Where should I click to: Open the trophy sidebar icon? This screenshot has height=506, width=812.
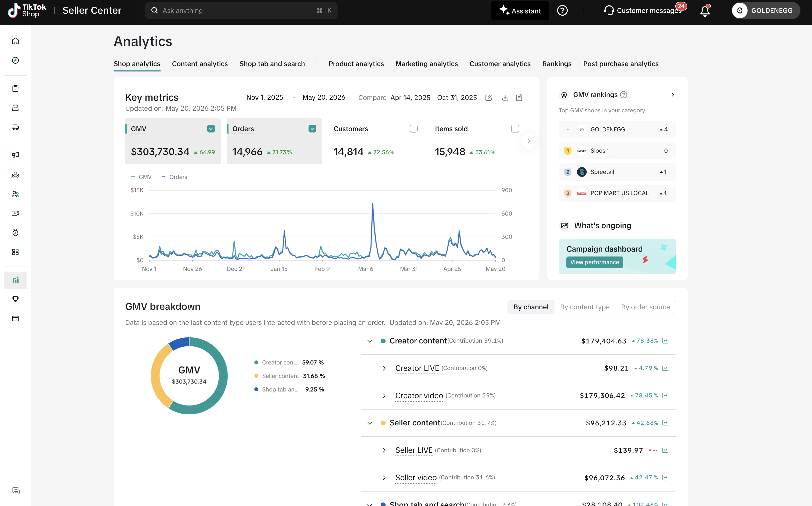click(x=15, y=299)
